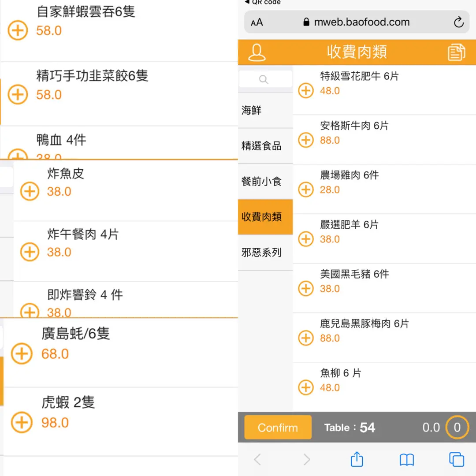This screenshot has height=476, width=476.
Task: Add 鹿兒島黑豚梅肉 6片 with plus icon
Action: click(x=306, y=338)
